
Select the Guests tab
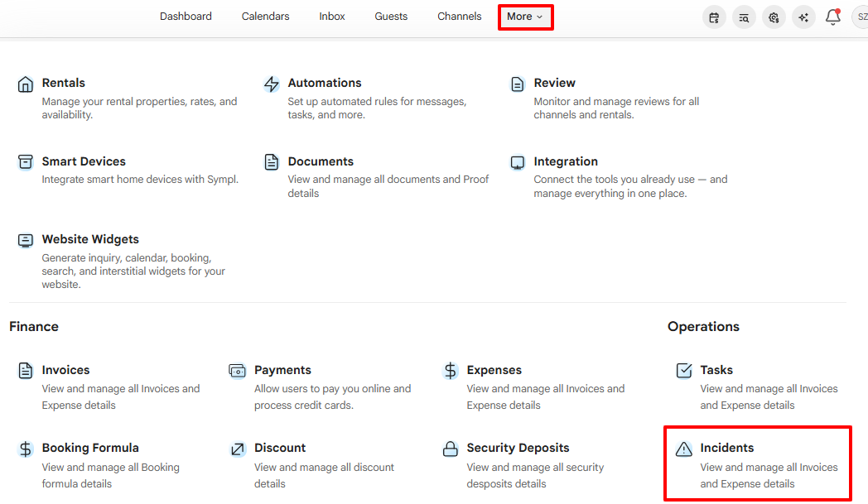click(x=391, y=17)
